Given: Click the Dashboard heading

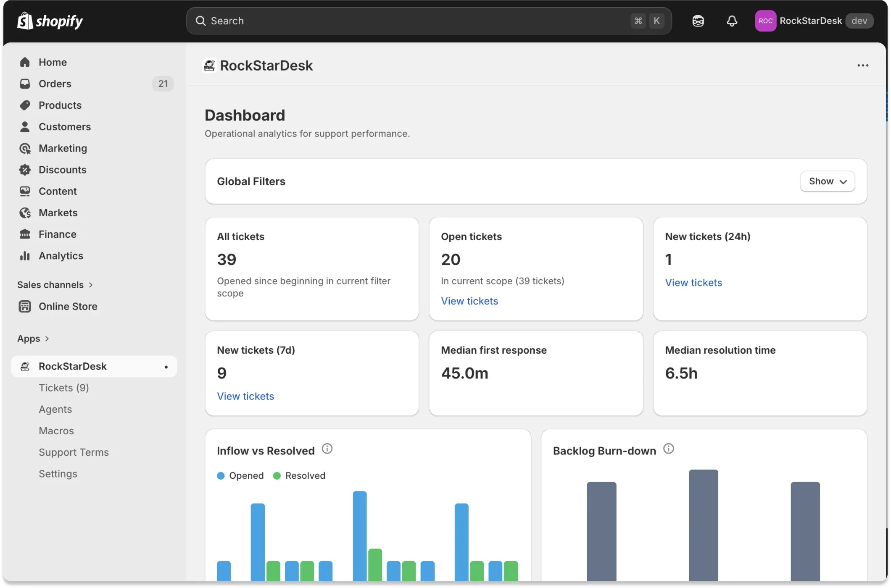Looking at the screenshot, I should [245, 115].
